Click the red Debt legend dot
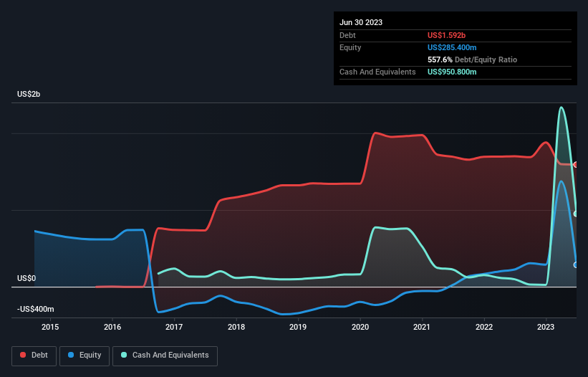Viewport: 588px width, 377px height. (23, 355)
